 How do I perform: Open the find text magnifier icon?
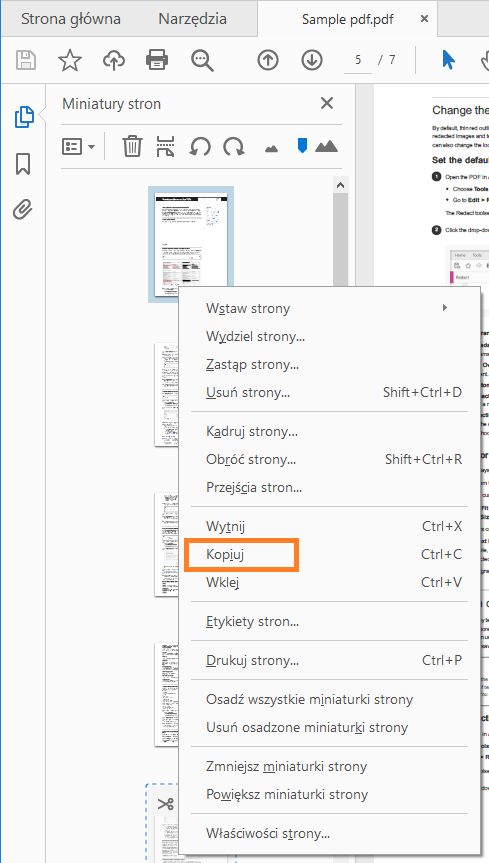tap(202, 60)
